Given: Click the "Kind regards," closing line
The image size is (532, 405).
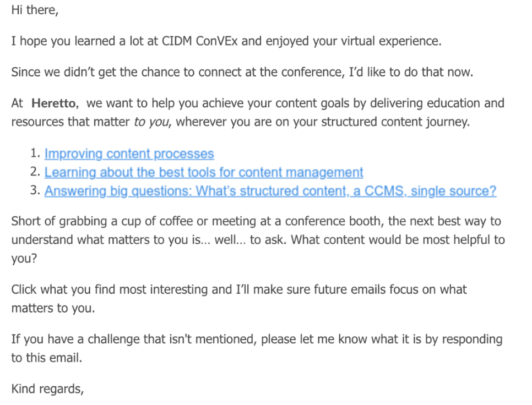Looking at the screenshot, I should click(47, 390).
